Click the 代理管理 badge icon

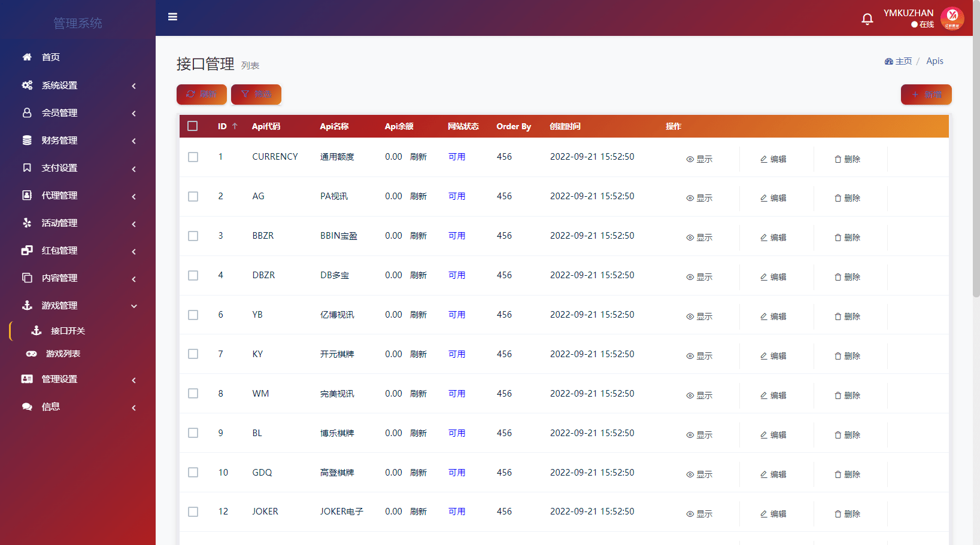(x=27, y=195)
